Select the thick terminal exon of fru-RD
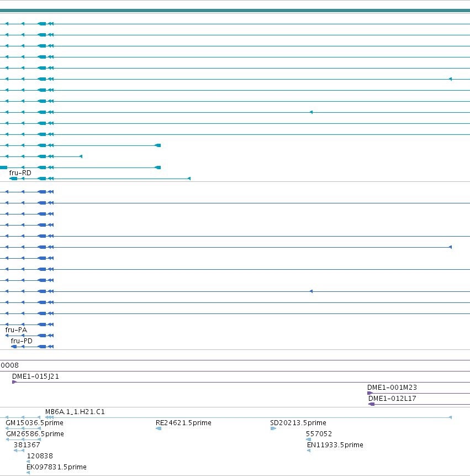This screenshot has height=476, width=470. [13, 179]
